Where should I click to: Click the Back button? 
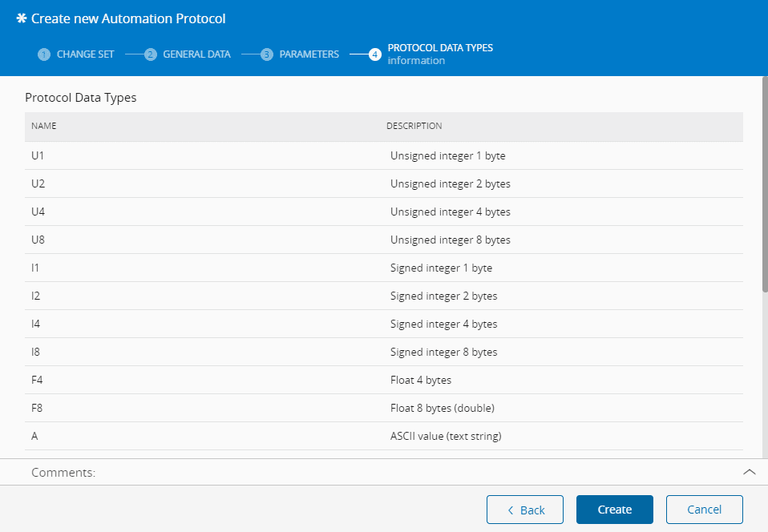pos(526,510)
